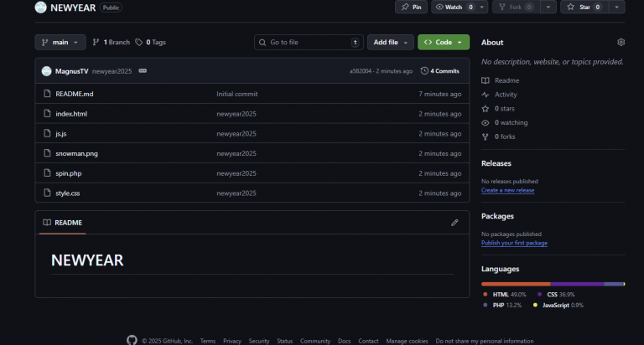This screenshot has height=345, width=644.
Task: Open the Terms footer link
Action: tap(208, 341)
